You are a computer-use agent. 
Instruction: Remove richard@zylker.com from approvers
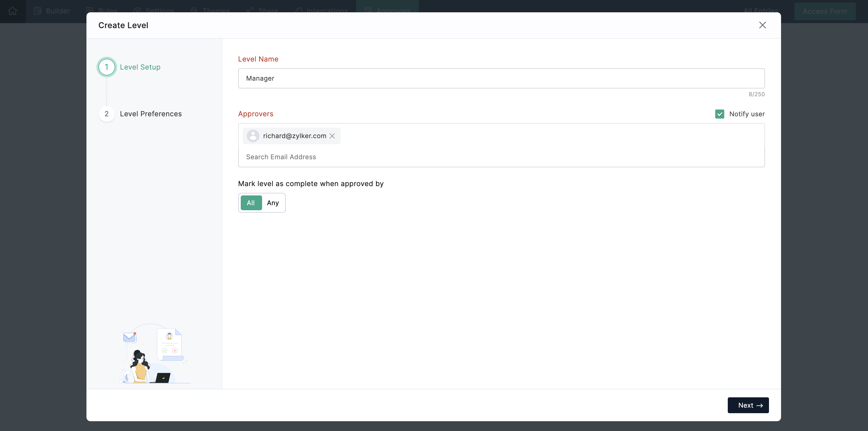point(332,136)
